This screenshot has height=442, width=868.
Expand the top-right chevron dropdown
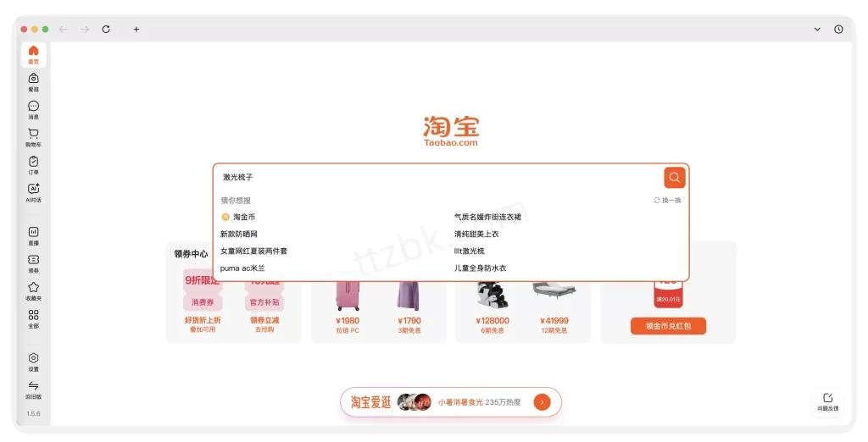817,30
